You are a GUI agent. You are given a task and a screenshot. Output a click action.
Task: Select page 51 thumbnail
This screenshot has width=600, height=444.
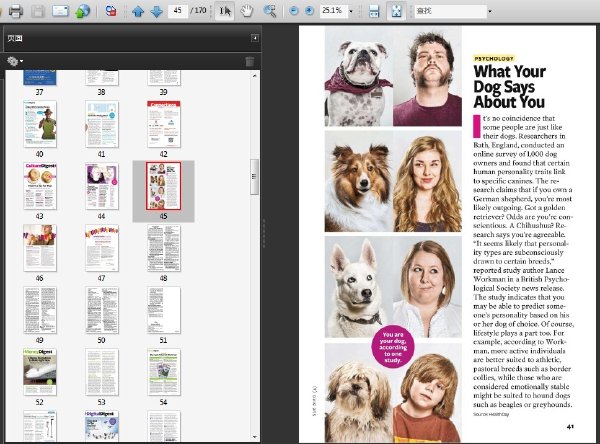tap(164, 310)
